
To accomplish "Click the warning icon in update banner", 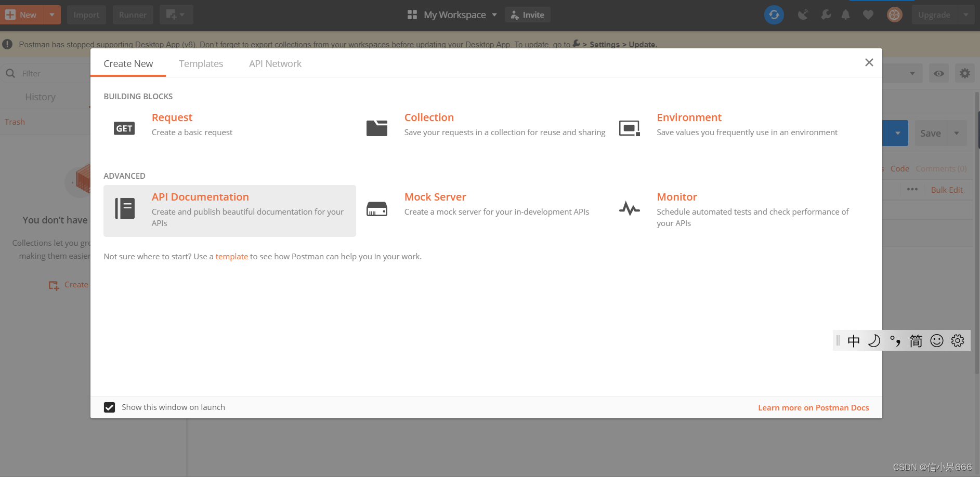I will tap(7, 44).
